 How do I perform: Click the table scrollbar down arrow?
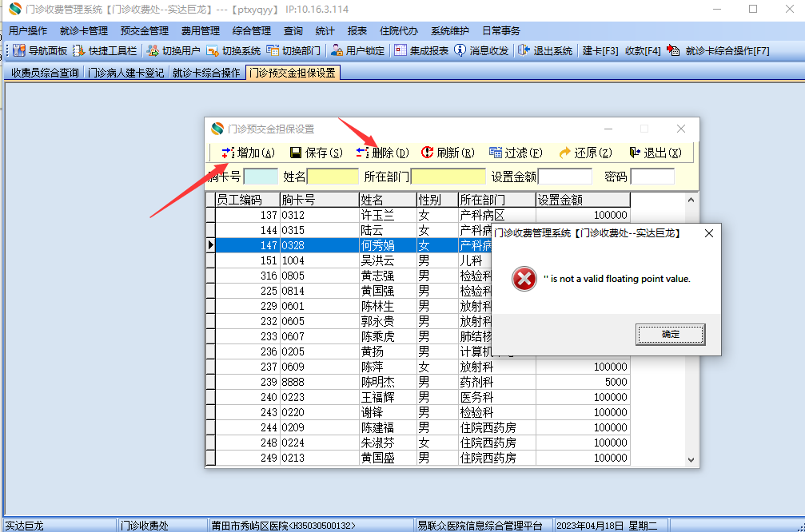(691, 459)
